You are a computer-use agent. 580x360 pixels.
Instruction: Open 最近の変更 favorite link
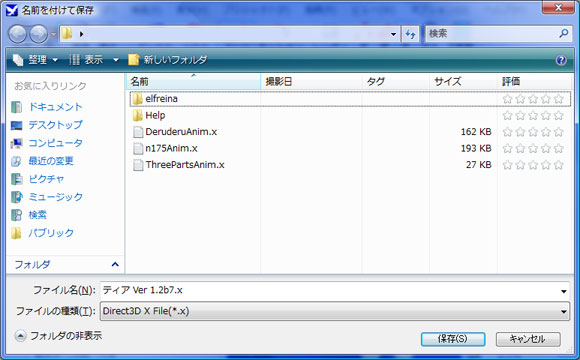tap(51, 161)
